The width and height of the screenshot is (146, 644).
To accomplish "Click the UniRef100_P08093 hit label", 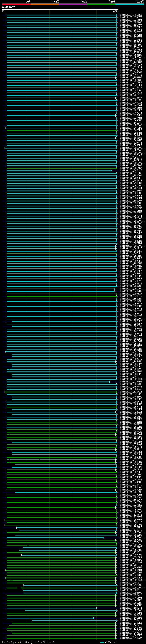I will (x=131, y=369).
